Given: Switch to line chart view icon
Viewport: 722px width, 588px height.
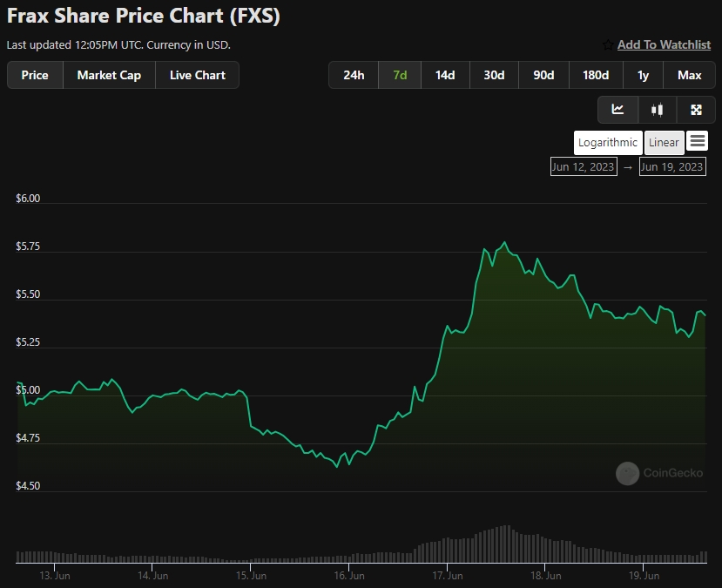Looking at the screenshot, I should (618, 110).
